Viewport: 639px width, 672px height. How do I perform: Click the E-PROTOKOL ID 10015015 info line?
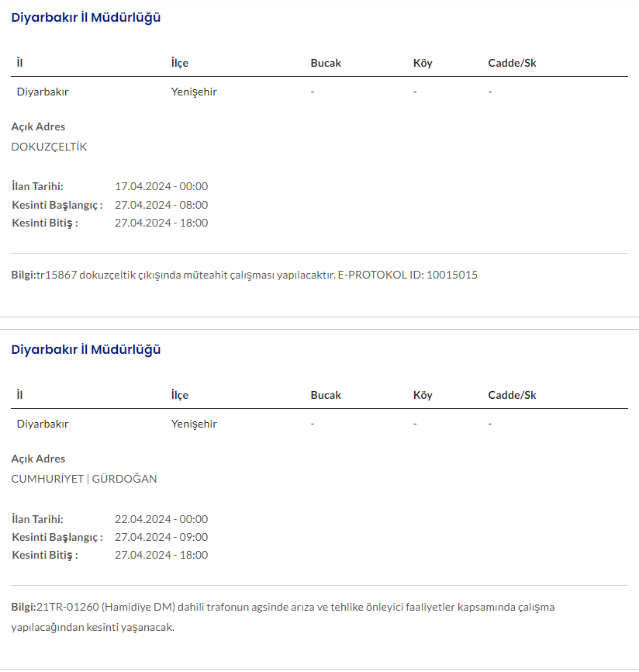(x=244, y=275)
